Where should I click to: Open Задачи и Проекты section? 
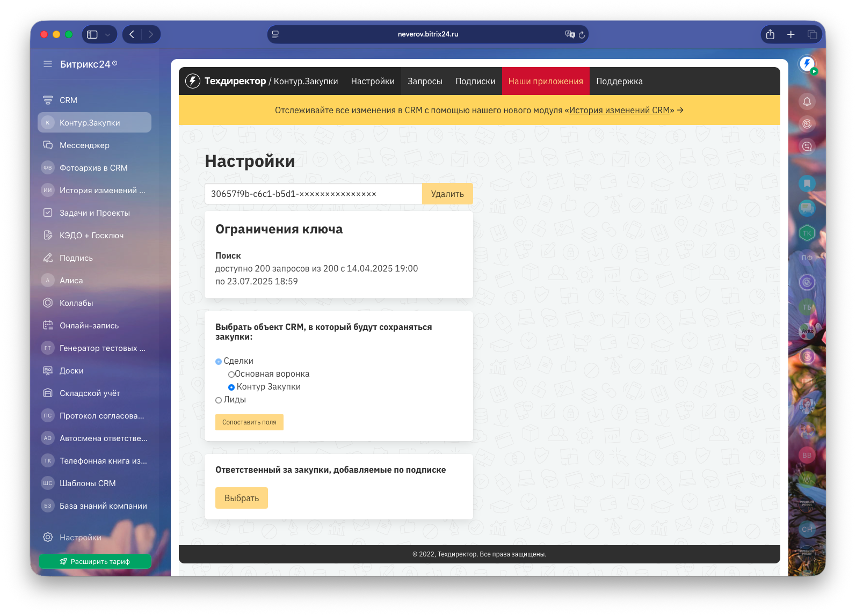[x=95, y=213]
